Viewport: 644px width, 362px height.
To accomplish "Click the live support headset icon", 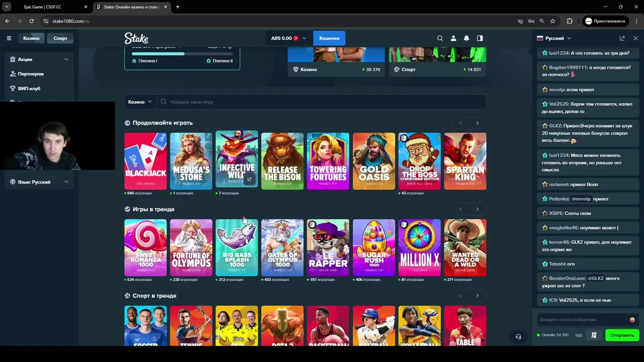I will click(x=518, y=337).
